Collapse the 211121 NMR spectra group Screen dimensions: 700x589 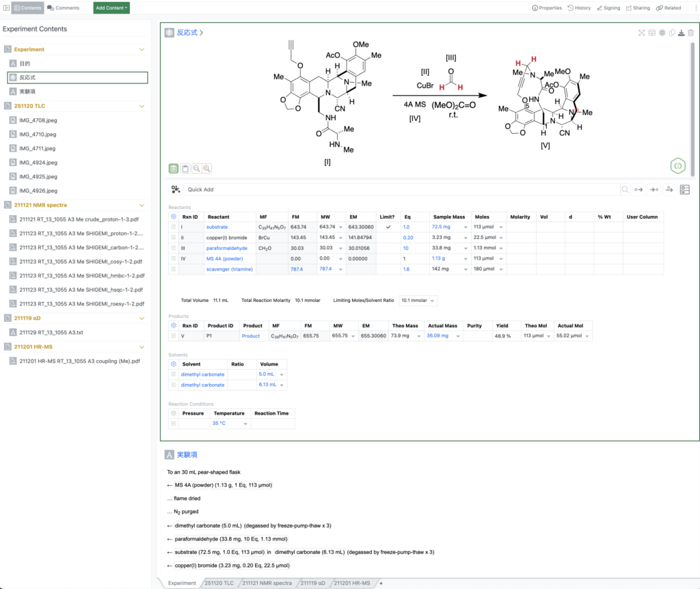142,205
